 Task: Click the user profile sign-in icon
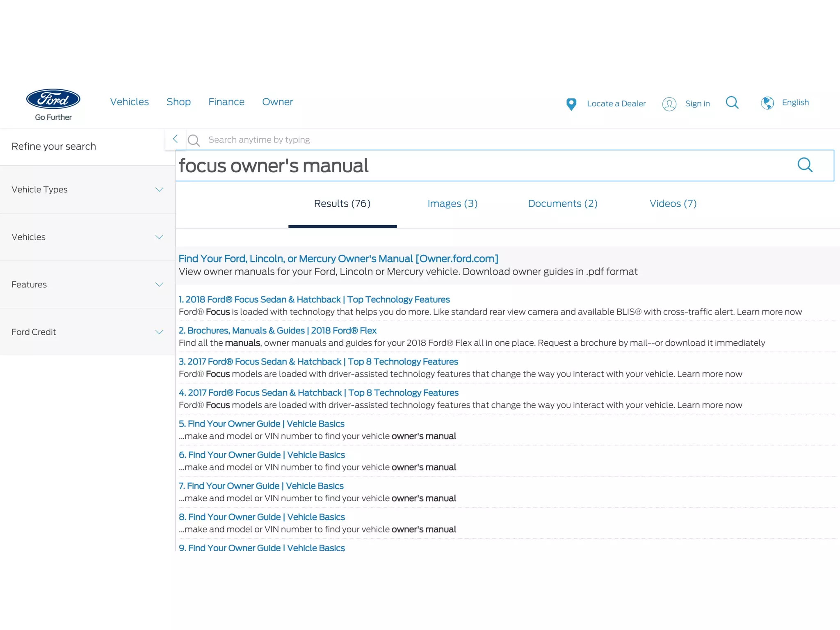pyautogui.click(x=669, y=104)
